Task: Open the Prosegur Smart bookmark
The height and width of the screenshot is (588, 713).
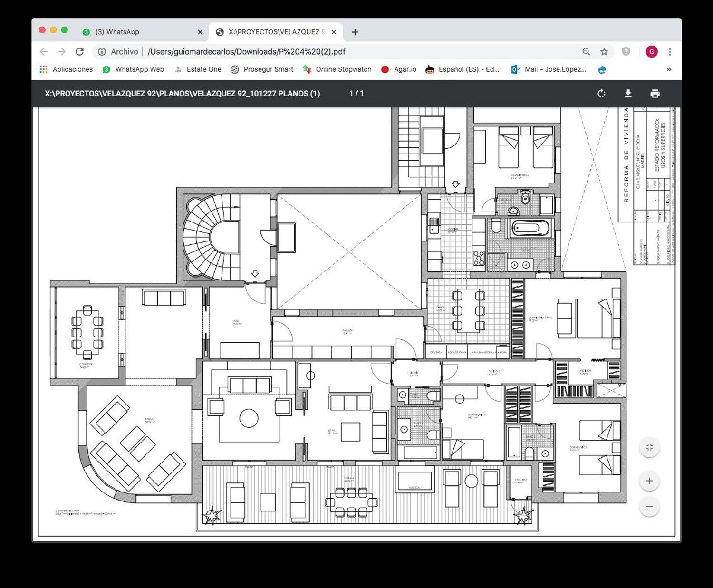Action: click(262, 69)
